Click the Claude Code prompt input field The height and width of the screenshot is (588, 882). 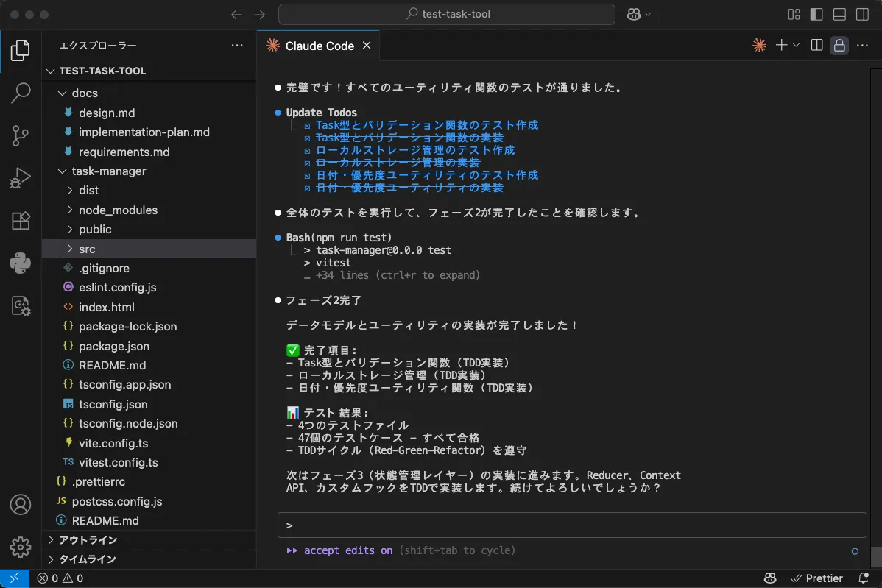tap(571, 525)
